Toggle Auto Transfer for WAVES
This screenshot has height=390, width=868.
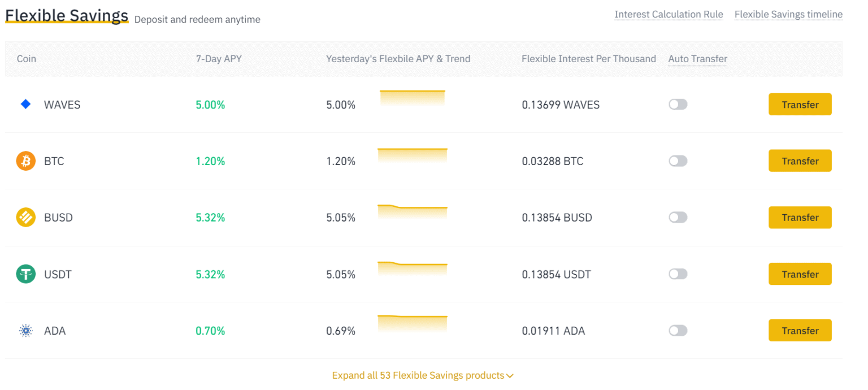tap(678, 105)
